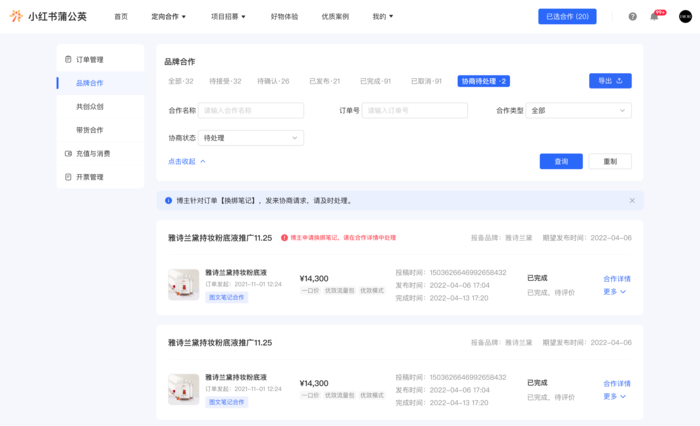Viewport: 700px width, 426px height.
Task: Expand the 协商状态 dropdown
Action: (x=250, y=138)
